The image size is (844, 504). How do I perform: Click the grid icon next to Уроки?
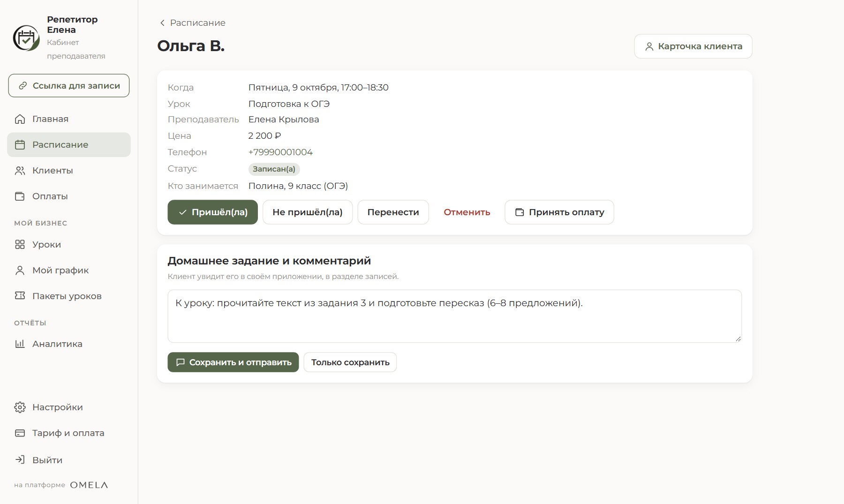pyautogui.click(x=20, y=245)
